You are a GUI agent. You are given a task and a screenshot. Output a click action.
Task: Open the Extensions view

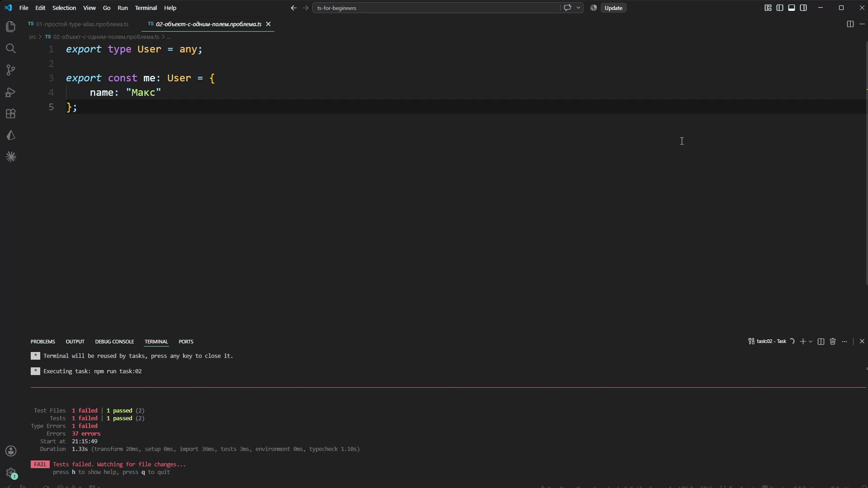tap(11, 114)
